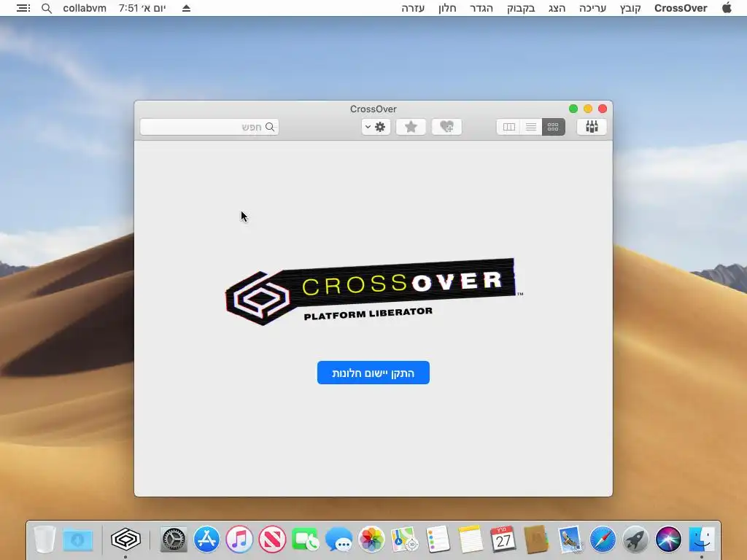Switch to icon grid view
This screenshot has height=560, width=747.
pyautogui.click(x=553, y=127)
